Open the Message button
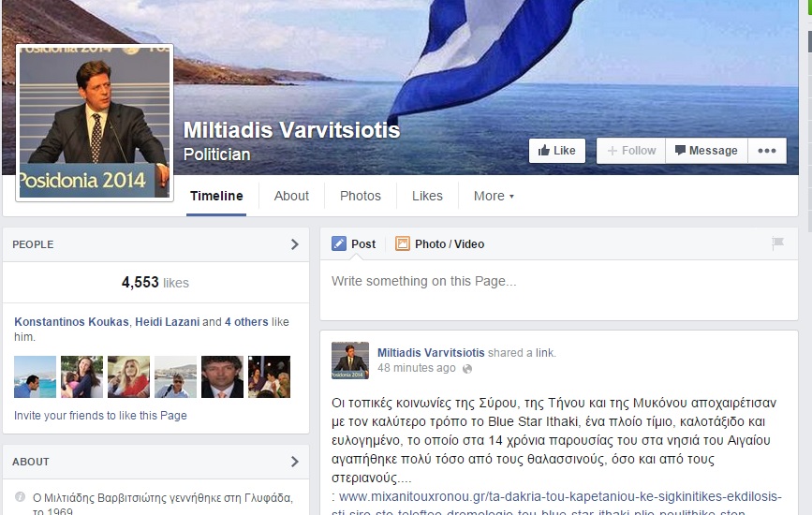Image resolution: width=812 pixels, height=515 pixels. click(x=706, y=151)
